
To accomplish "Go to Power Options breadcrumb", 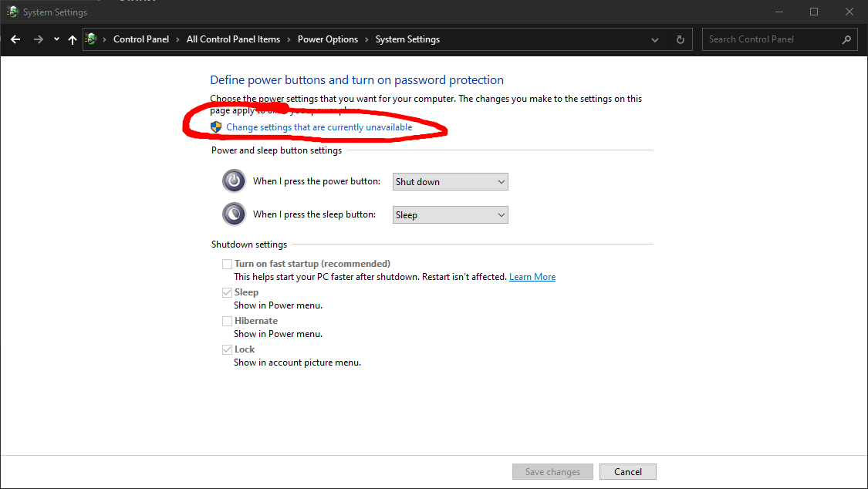I will click(328, 39).
